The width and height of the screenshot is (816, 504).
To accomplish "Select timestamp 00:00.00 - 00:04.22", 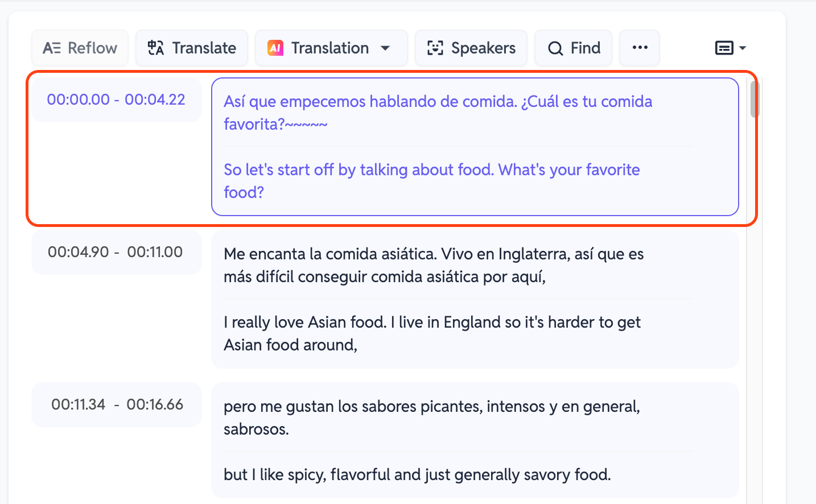I will point(116,100).
